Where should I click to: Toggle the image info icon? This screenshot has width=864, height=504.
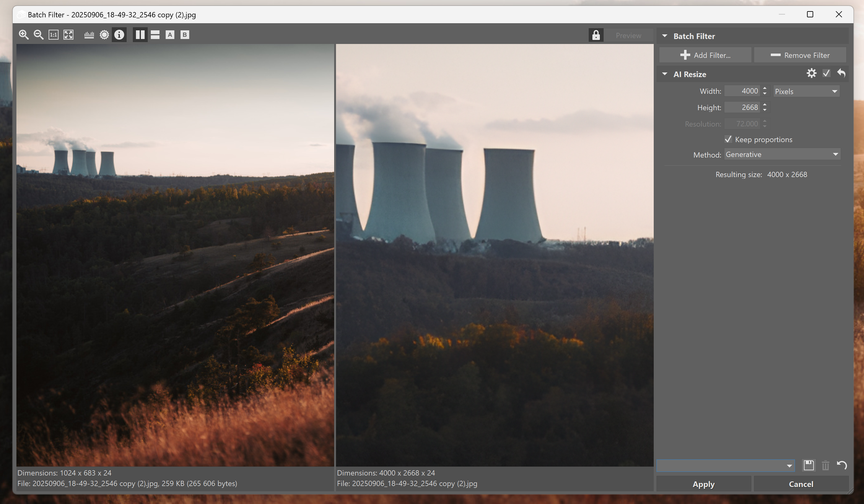click(119, 35)
